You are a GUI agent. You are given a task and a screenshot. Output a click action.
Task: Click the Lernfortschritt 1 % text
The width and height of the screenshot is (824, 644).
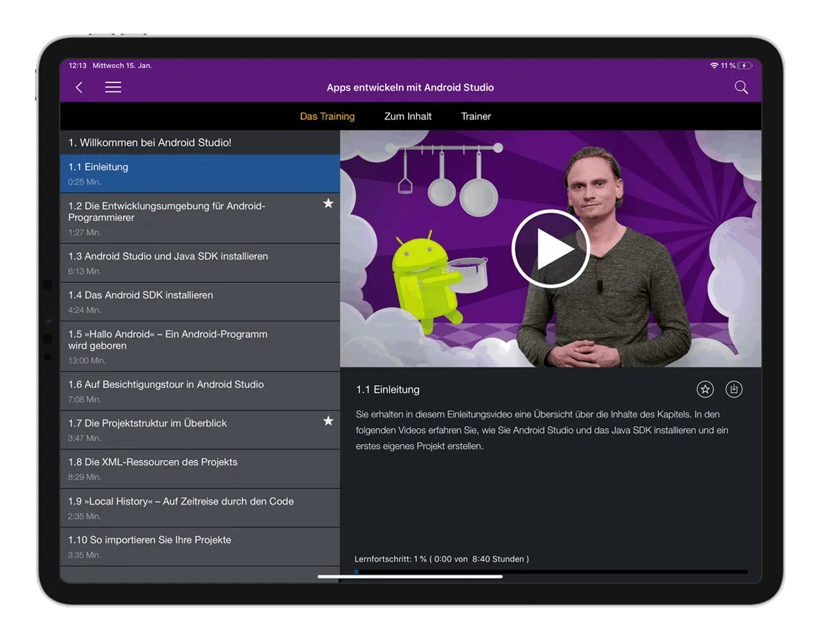(x=442, y=559)
